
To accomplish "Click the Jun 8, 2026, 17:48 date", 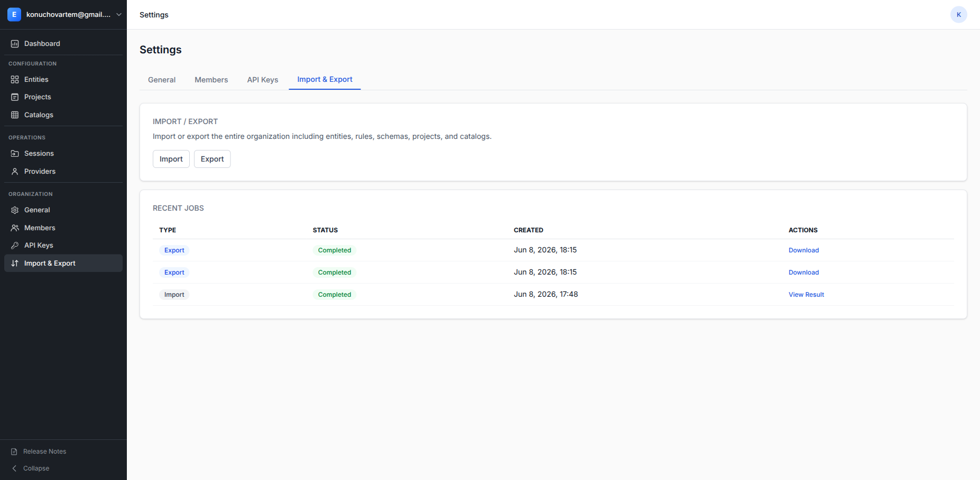I will [546, 294].
